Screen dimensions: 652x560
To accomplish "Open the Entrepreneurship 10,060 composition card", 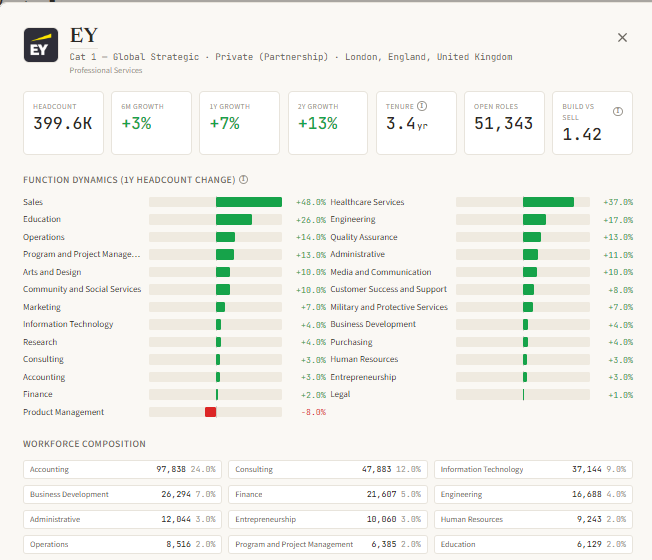I will pyautogui.click(x=328, y=519).
